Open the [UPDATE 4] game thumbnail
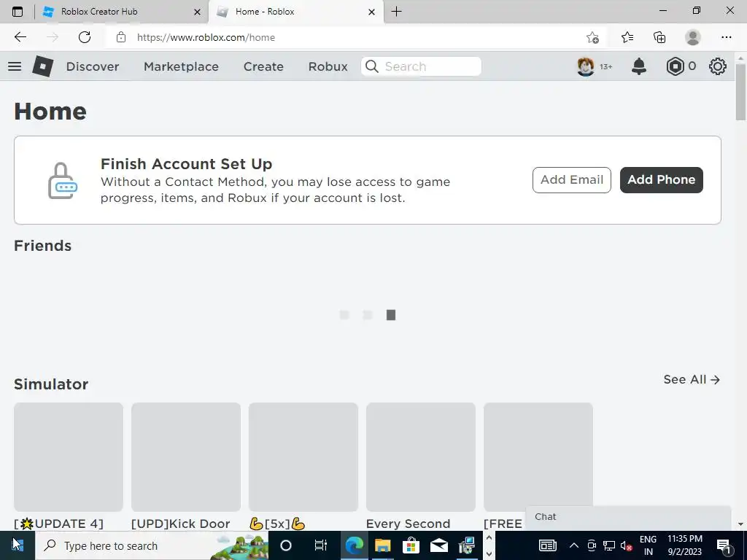Screen dimensions: 747x560 [69, 457]
